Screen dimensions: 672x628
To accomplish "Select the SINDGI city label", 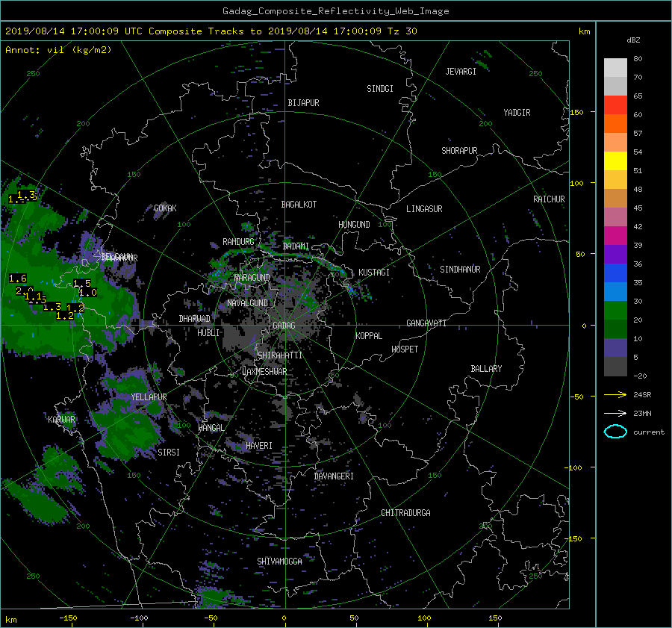I will tap(380, 89).
